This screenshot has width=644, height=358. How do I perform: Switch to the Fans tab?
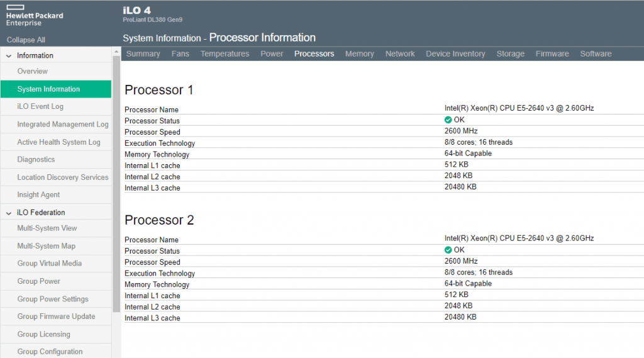[x=180, y=54]
